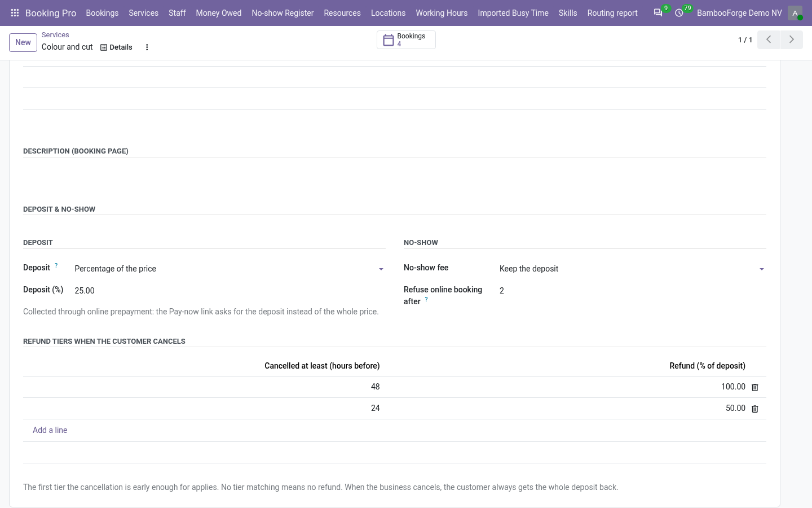812x508 pixels.
Task: Open the Staff menu
Action: (x=177, y=13)
